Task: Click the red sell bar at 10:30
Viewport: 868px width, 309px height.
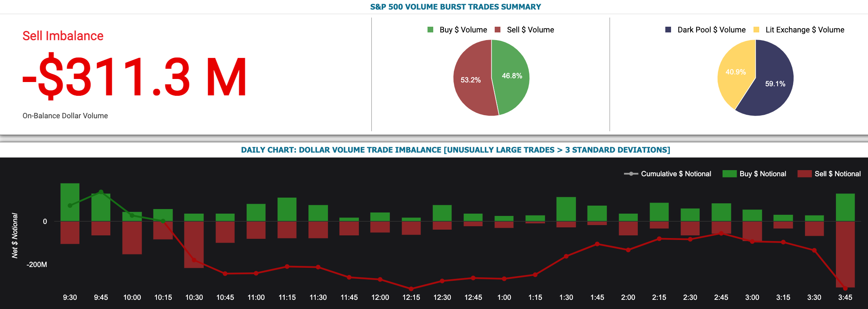Action: click(x=194, y=245)
